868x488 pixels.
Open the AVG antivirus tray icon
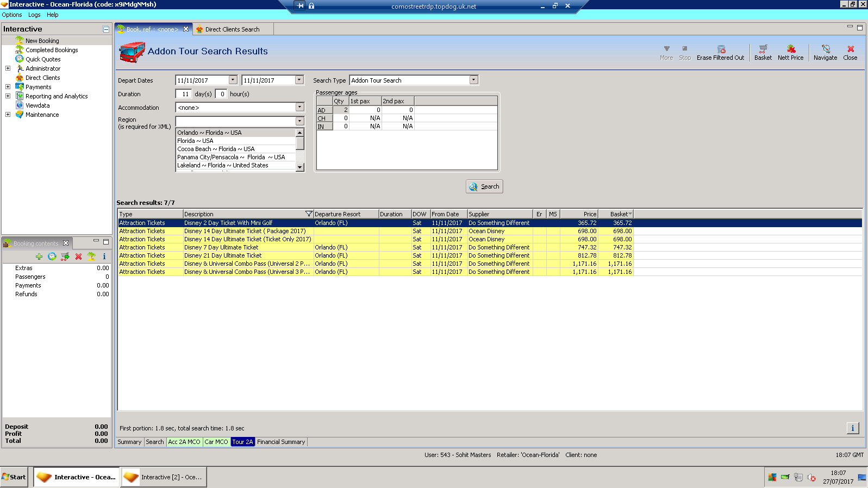pos(772,478)
